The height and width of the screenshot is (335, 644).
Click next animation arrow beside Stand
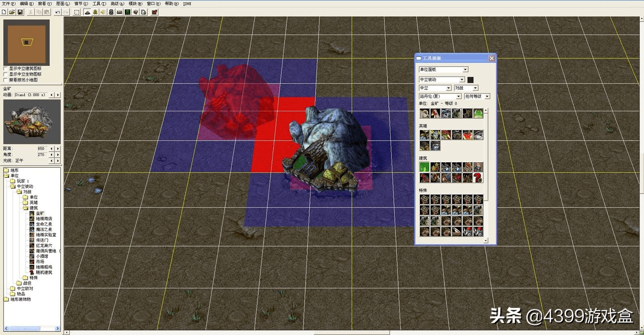pyautogui.click(x=58, y=95)
